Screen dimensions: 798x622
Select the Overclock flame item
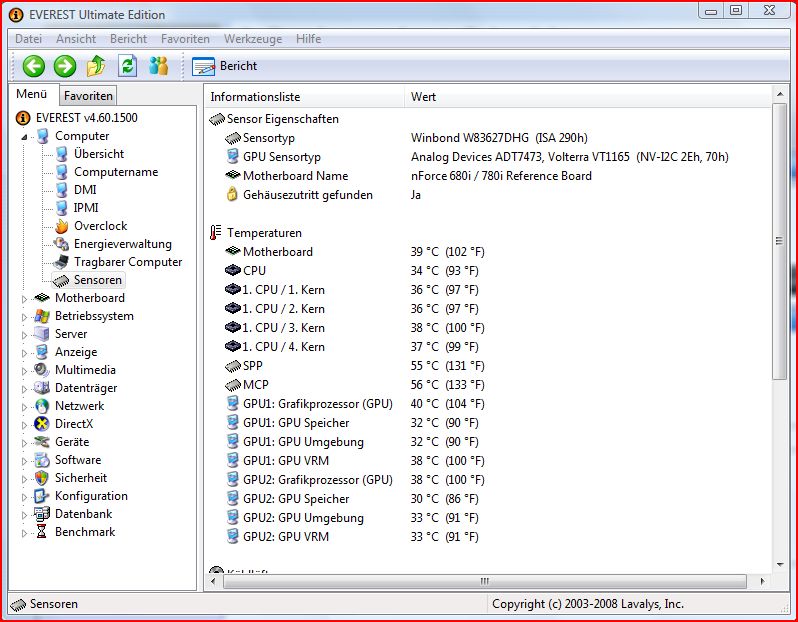100,226
